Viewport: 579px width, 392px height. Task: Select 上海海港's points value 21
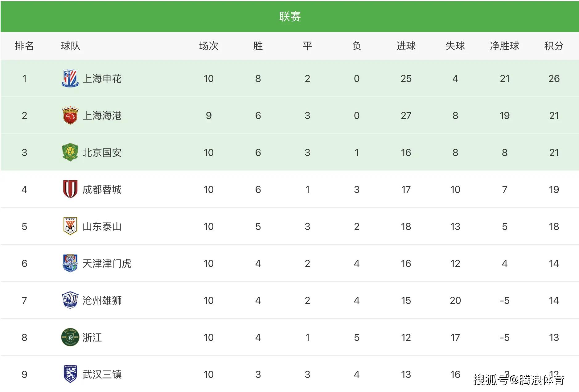pos(554,116)
